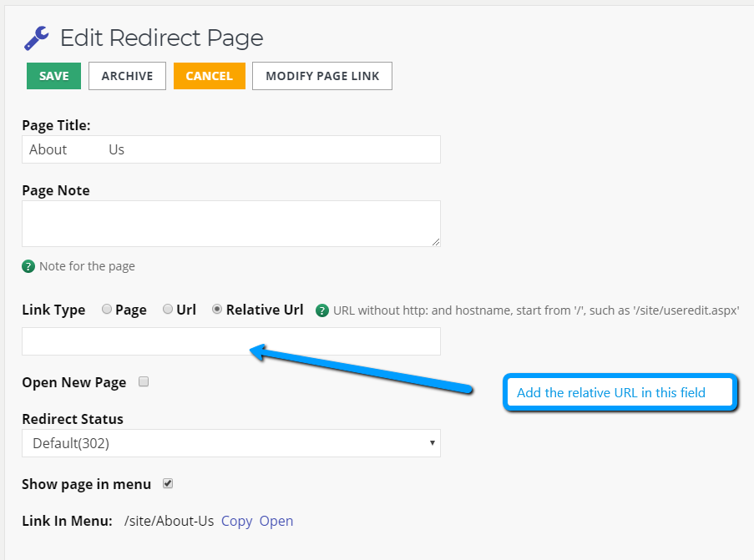The height and width of the screenshot is (560, 754).
Task: Open the Redirect Status dropdown
Action: point(230,443)
